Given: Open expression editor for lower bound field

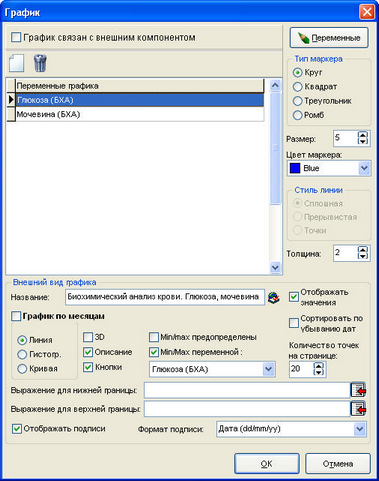Looking at the screenshot, I should tap(358, 390).
